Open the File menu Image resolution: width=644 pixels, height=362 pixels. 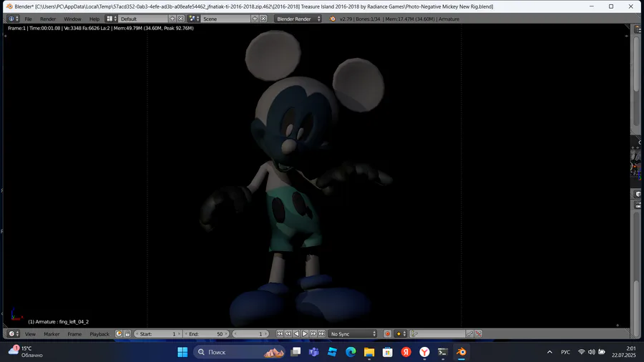[x=28, y=19]
